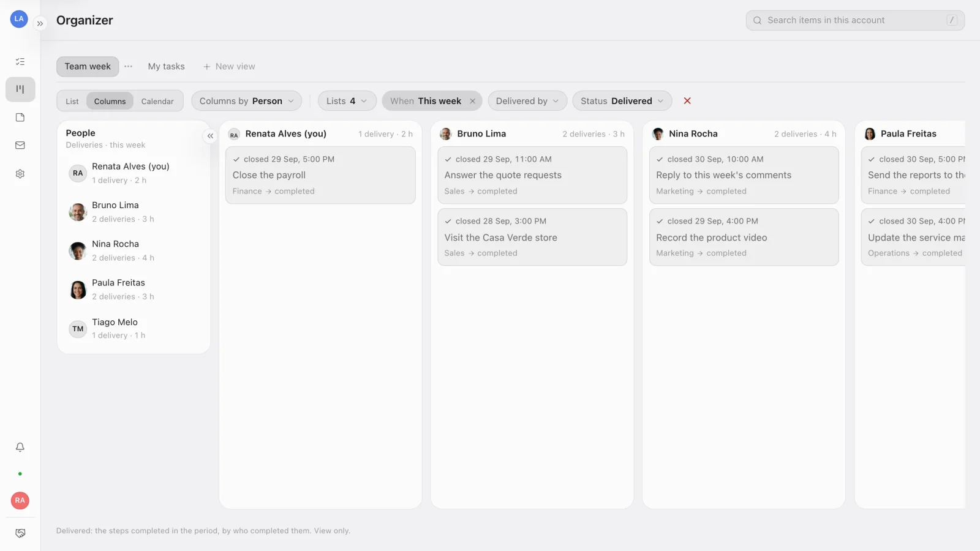Open the notes page sidebar icon
The height and width of the screenshot is (551, 980).
tap(20, 118)
